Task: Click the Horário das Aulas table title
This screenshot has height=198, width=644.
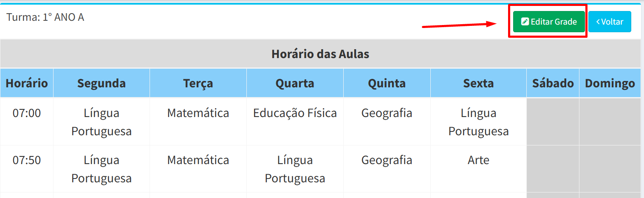Action: (320, 54)
